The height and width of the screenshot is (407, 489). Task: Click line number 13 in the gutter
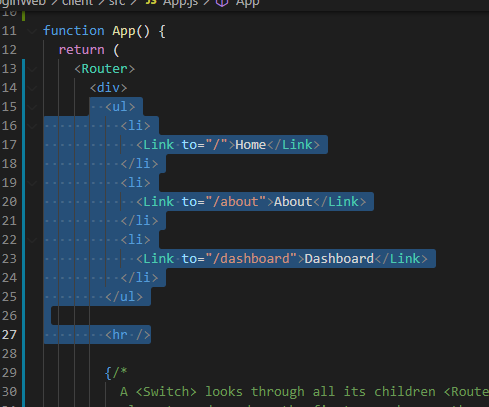click(x=9, y=69)
